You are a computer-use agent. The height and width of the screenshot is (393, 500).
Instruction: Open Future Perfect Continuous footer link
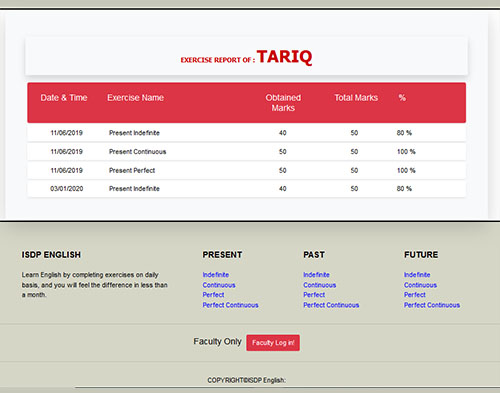432,305
